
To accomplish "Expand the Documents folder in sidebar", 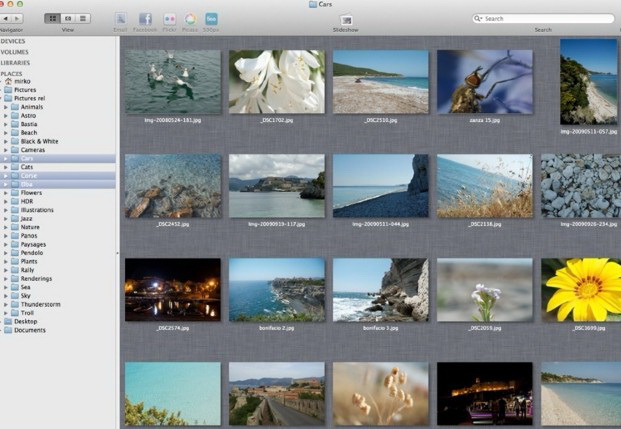I will [x=3, y=330].
